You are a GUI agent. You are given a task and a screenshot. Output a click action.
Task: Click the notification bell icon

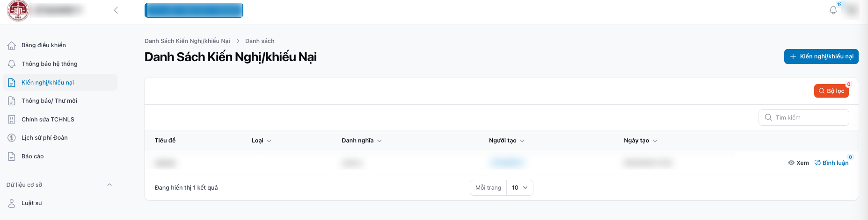click(x=833, y=10)
